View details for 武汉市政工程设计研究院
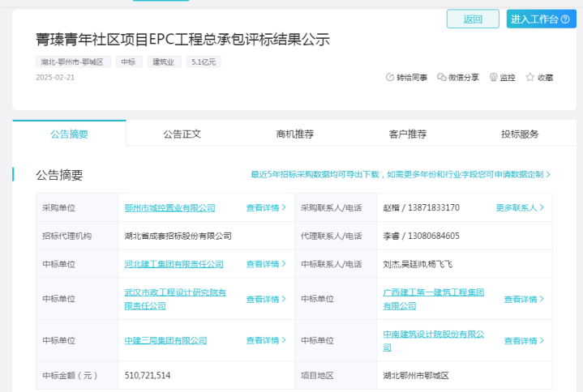Viewport: 583px width, 392px height. coord(266,299)
